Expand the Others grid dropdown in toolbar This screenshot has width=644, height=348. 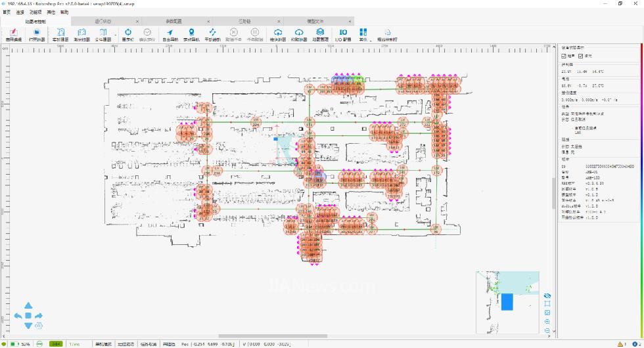tap(363, 33)
